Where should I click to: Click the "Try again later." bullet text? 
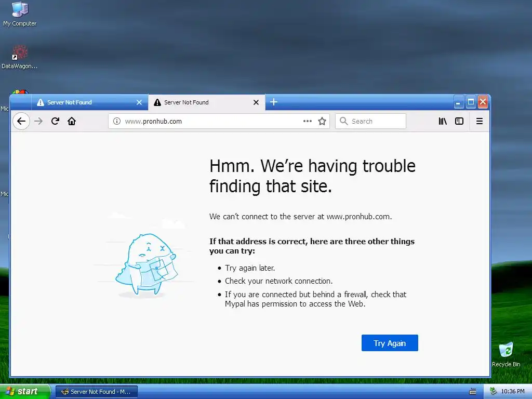coord(250,268)
